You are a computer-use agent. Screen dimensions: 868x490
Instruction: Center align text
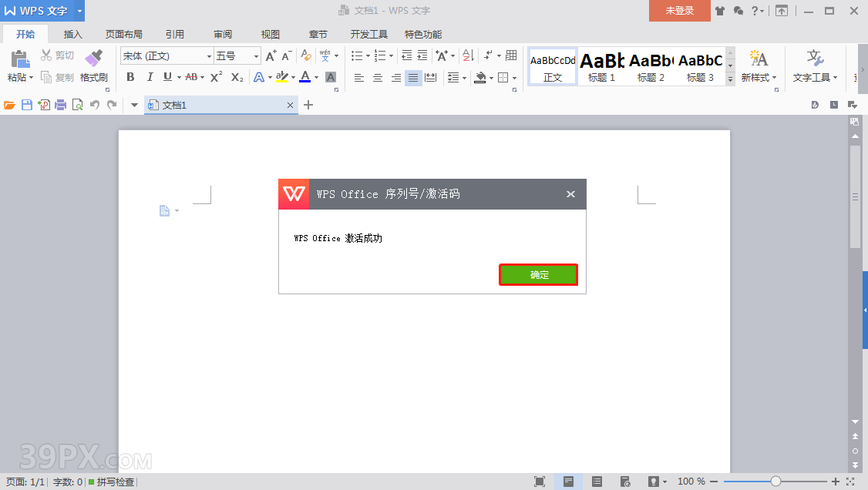point(378,77)
